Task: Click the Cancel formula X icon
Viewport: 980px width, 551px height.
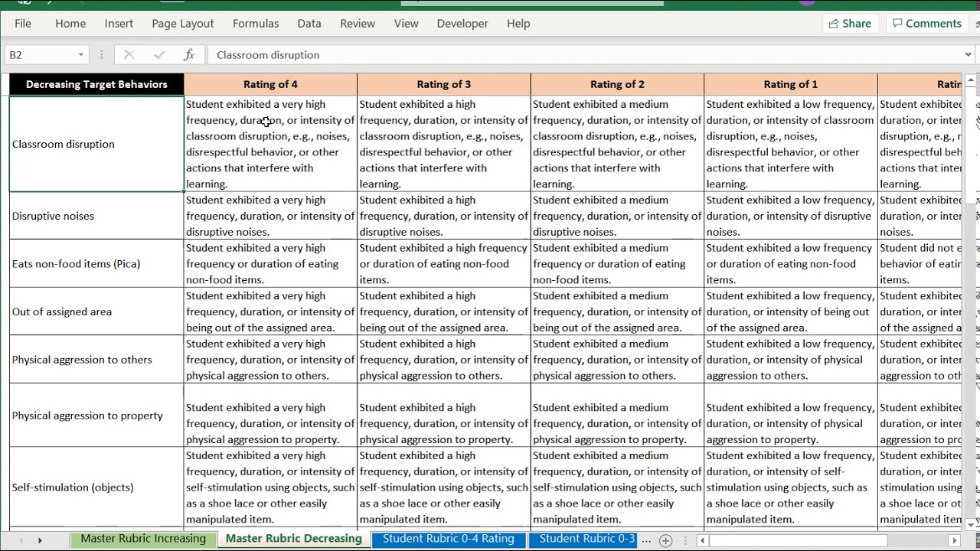Action: [129, 55]
